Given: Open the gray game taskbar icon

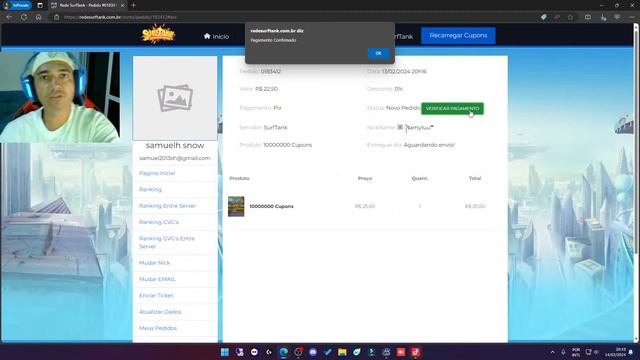Looking at the screenshot, I should pos(386,352).
